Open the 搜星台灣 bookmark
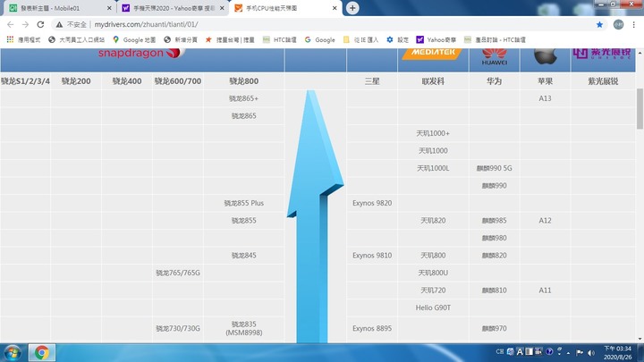644x362 pixels. [x=230, y=40]
